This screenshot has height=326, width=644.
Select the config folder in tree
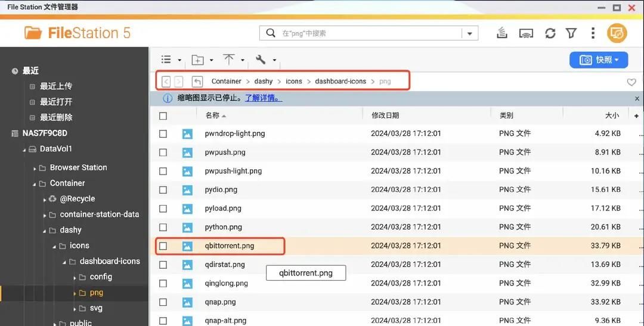(x=101, y=277)
